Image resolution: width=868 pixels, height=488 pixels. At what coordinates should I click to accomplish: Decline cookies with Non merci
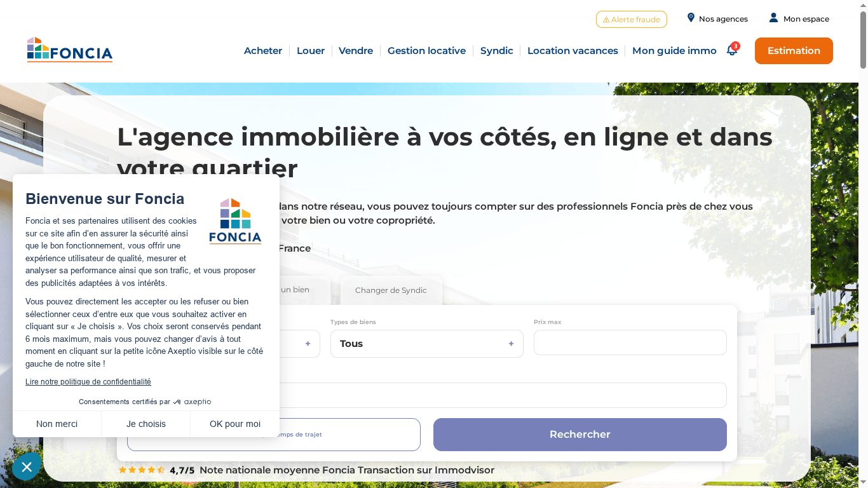point(57,424)
